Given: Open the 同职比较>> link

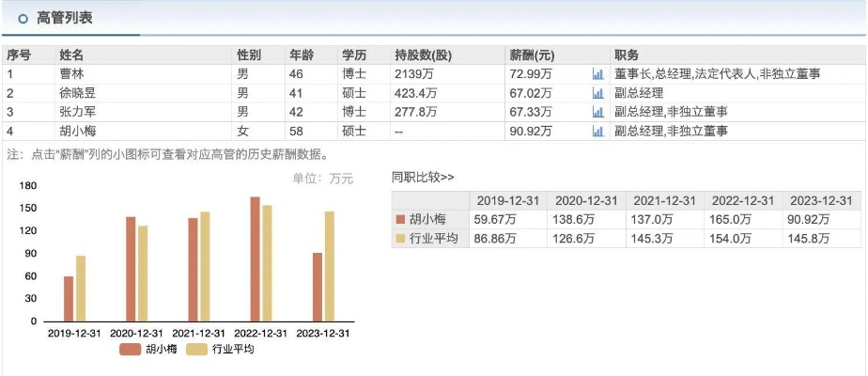Looking at the screenshot, I should click(x=423, y=177).
